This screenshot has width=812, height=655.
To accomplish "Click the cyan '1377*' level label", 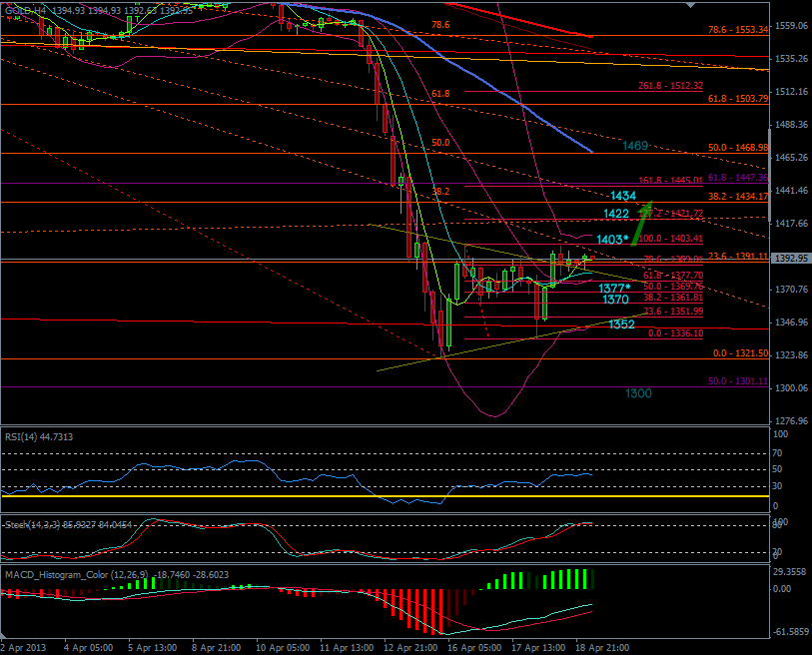I will tap(614, 288).
